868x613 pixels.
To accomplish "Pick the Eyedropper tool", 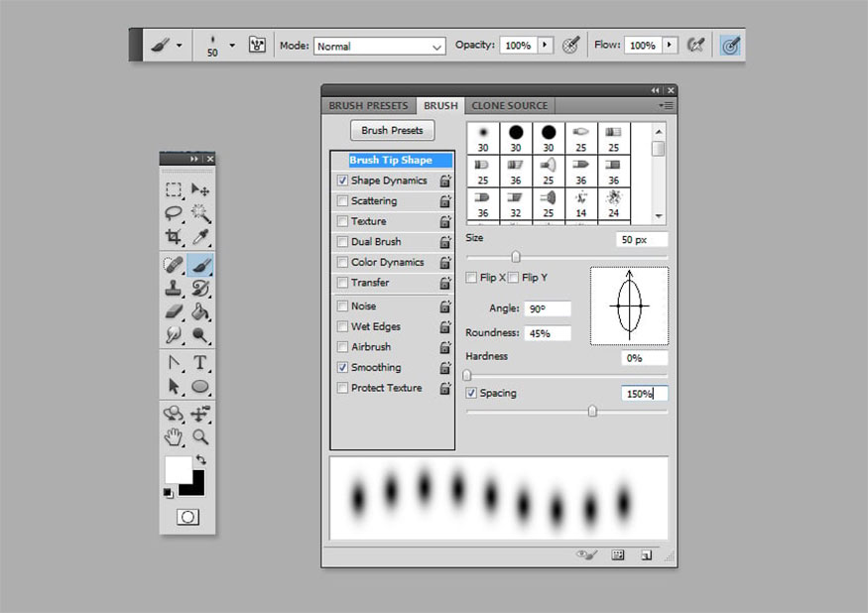I will coord(200,237).
